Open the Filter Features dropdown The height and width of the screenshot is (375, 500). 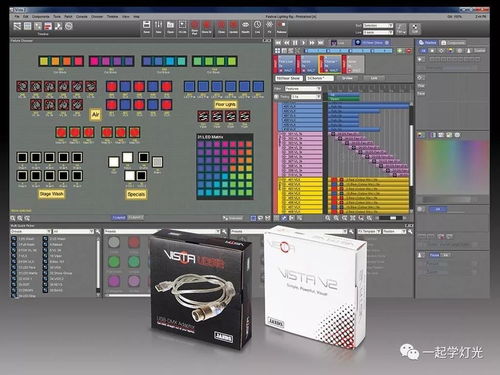[x=303, y=89]
